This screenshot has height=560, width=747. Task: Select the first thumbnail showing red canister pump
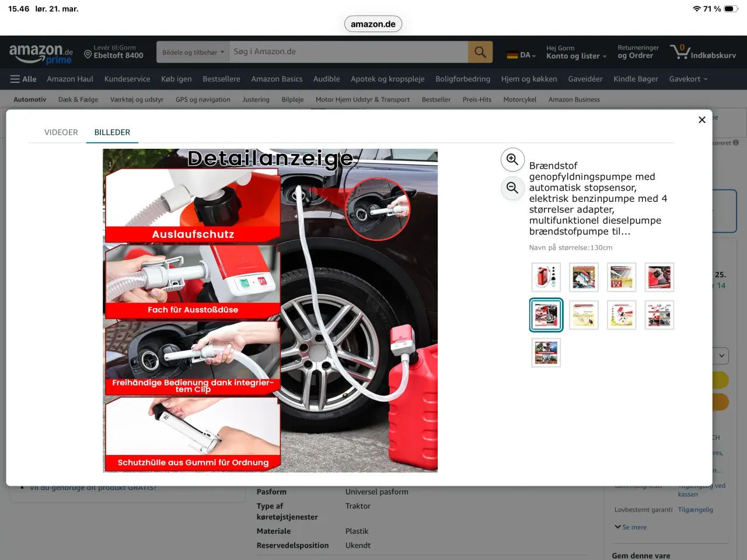(546, 277)
